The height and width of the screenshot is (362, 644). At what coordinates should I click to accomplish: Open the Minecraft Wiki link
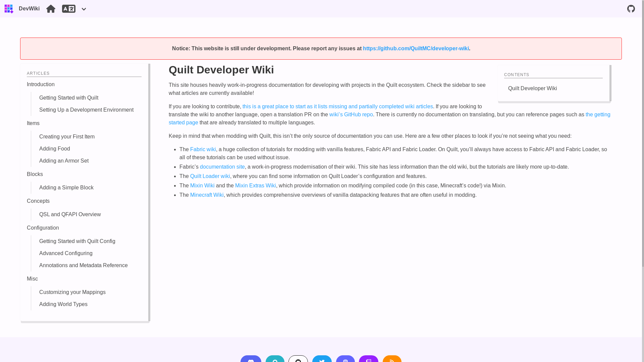207,195
